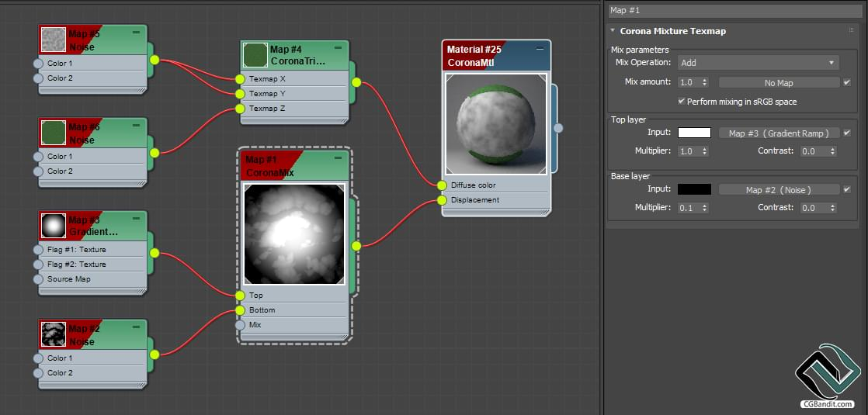Click Map #4 CoronaTri output socket
This screenshot has width=868, height=415.
(x=356, y=82)
